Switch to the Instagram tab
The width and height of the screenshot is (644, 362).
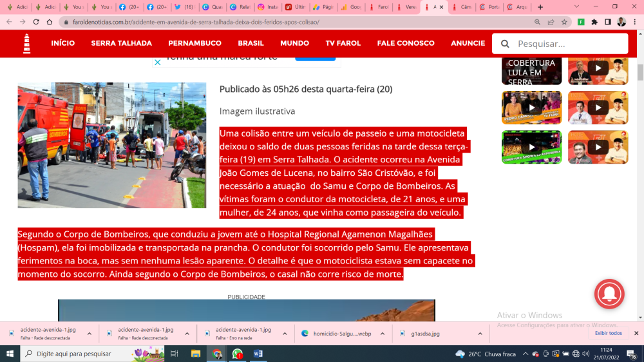tap(268, 7)
